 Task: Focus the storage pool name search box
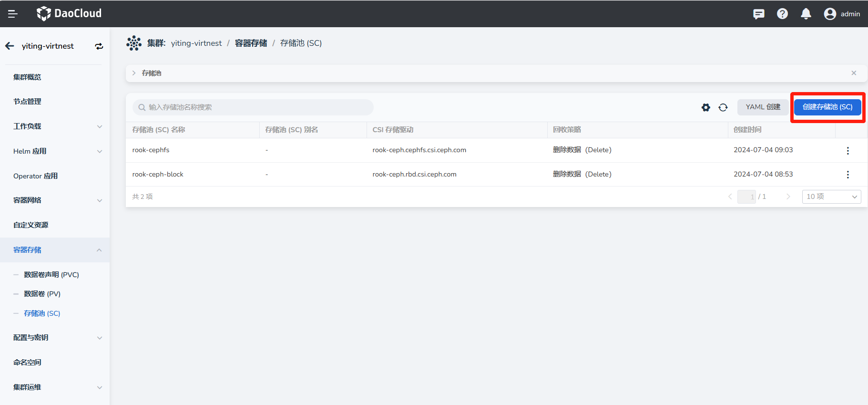pyautogui.click(x=253, y=107)
